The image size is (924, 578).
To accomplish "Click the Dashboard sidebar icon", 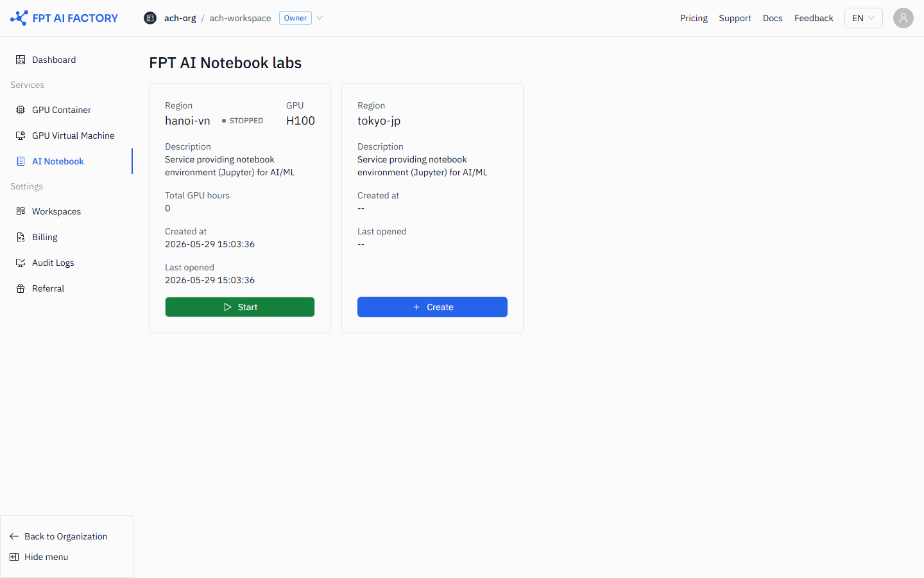I will pyautogui.click(x=21, y=60).
